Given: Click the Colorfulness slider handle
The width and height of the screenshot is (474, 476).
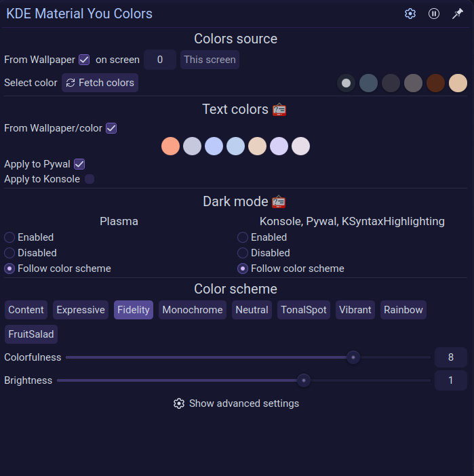Looking at the screenshot, I should pos(353,357).
